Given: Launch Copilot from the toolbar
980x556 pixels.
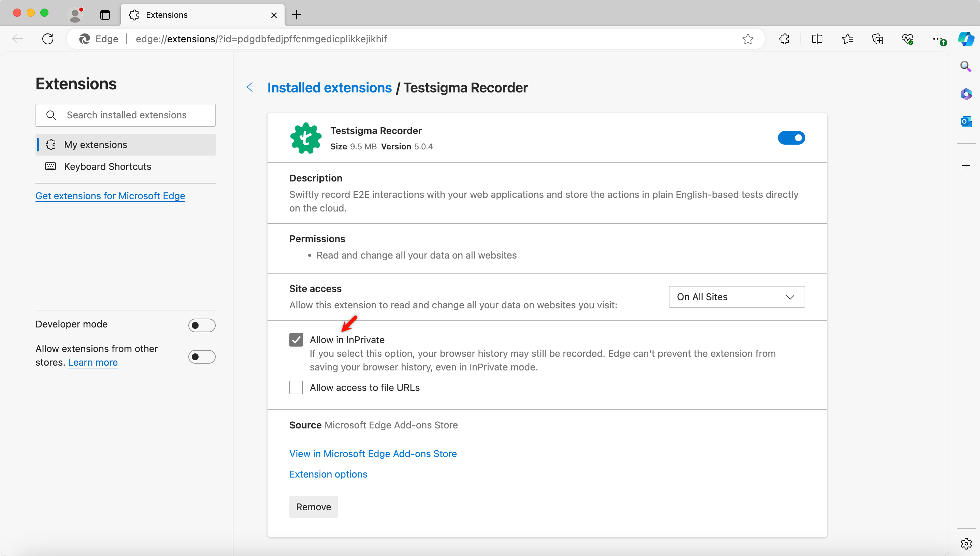Looking at the screenshot, I should [x=966, y=39].
